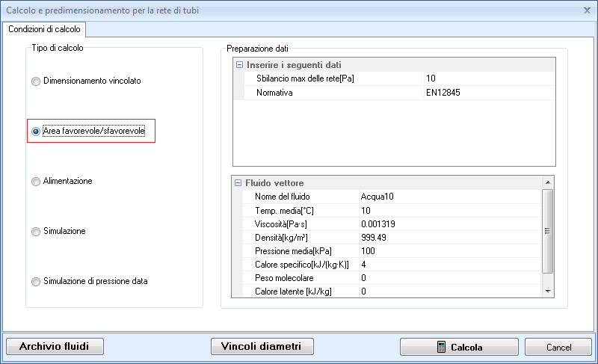This screenshot has height=364, width=598.
Task: Open the Archivio fluidi button
Action: (x=55, y=347)
